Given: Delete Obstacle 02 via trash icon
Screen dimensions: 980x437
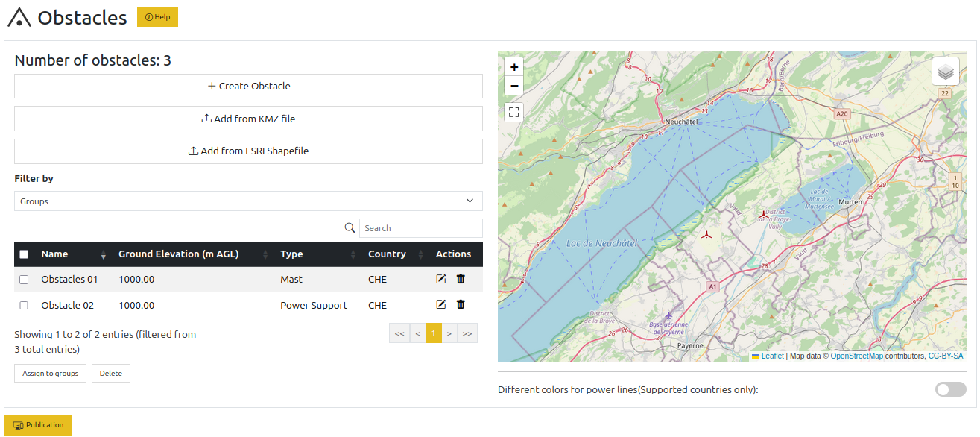Looking at the screenshot, I should pyautogui.click(x=461, y=304).
